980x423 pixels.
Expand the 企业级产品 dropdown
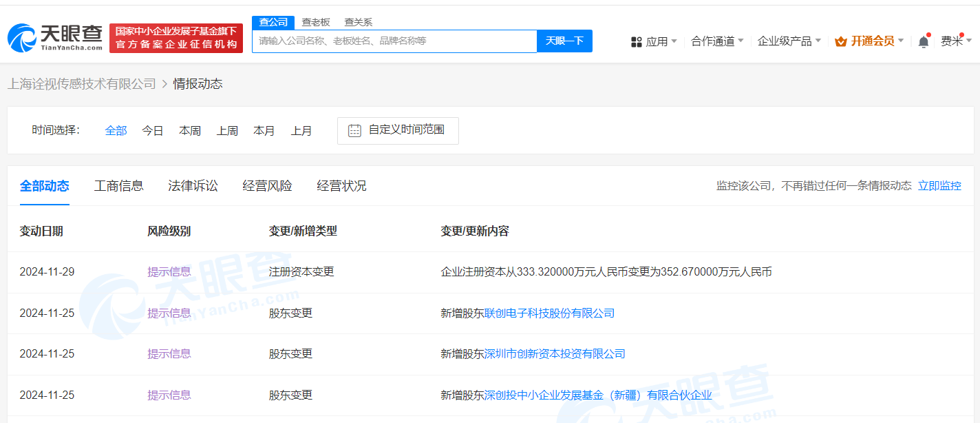click(789, 41)
